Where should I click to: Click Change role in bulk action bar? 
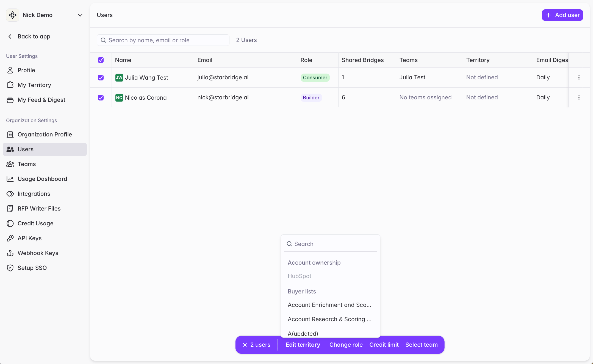(x=346, y=345)
